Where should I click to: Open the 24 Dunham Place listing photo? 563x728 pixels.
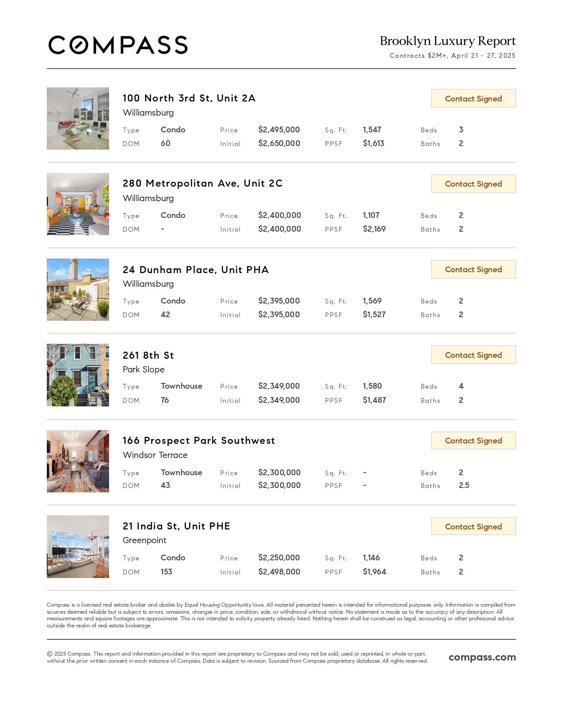[78, 289]
